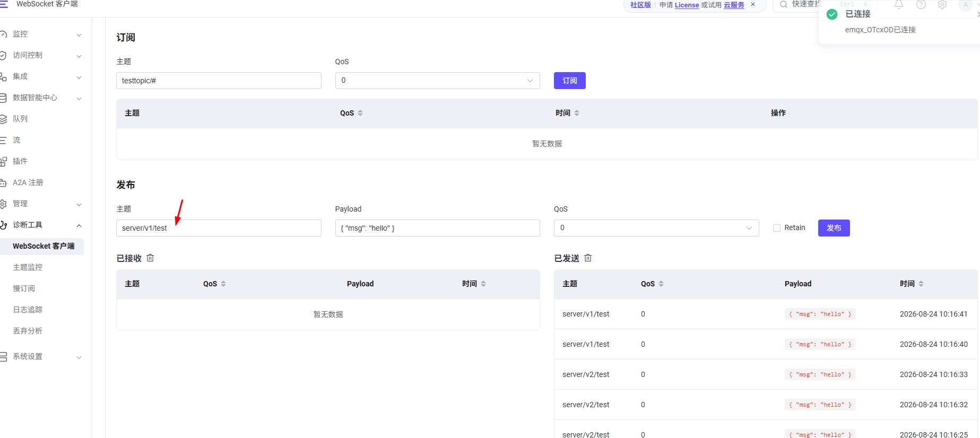The height and width of the screenshot is (438, 980).
Task: Expand the 监控 sidebar menu
Action: coord(42,34)
